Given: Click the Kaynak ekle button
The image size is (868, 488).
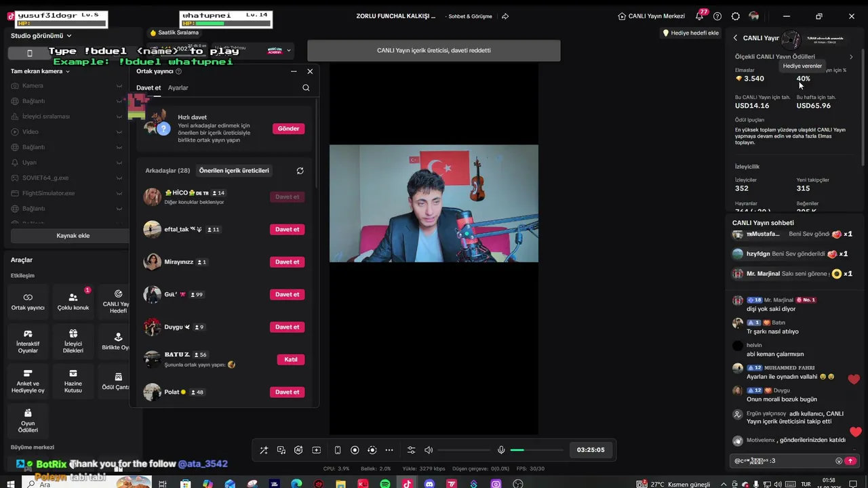Looking at the screenshot, I should click(x=73, y=236).
